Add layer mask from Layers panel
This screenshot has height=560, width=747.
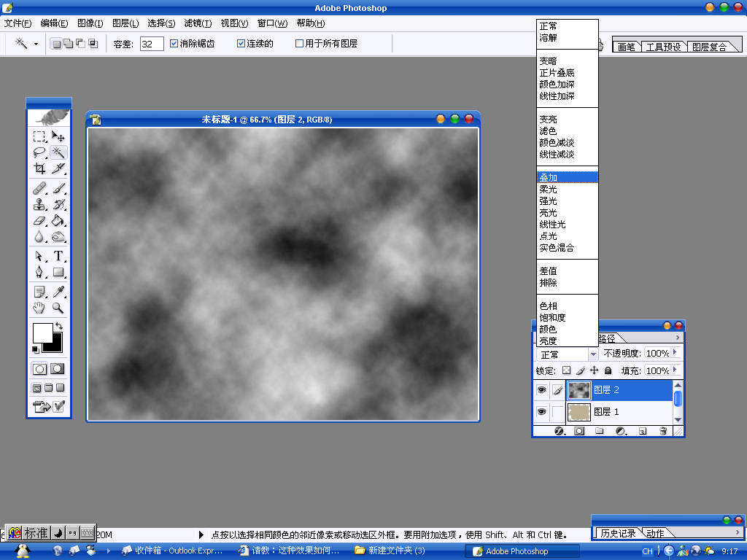[579, 431]
